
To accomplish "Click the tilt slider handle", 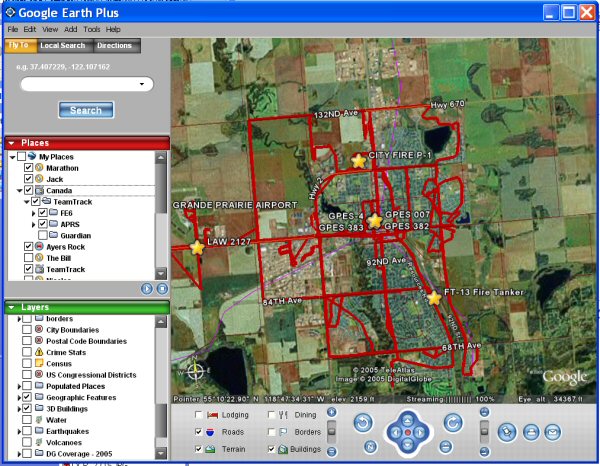I will click(484, 431).
